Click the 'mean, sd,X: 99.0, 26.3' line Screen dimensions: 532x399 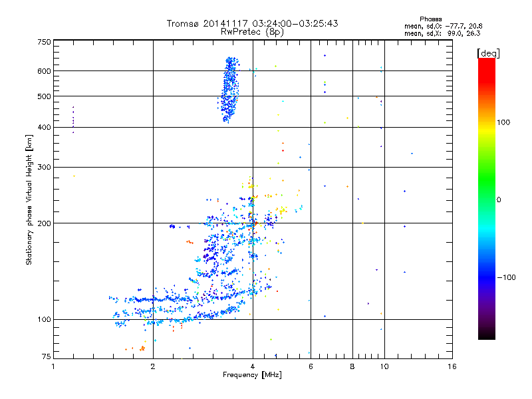[x=442, y=33]
